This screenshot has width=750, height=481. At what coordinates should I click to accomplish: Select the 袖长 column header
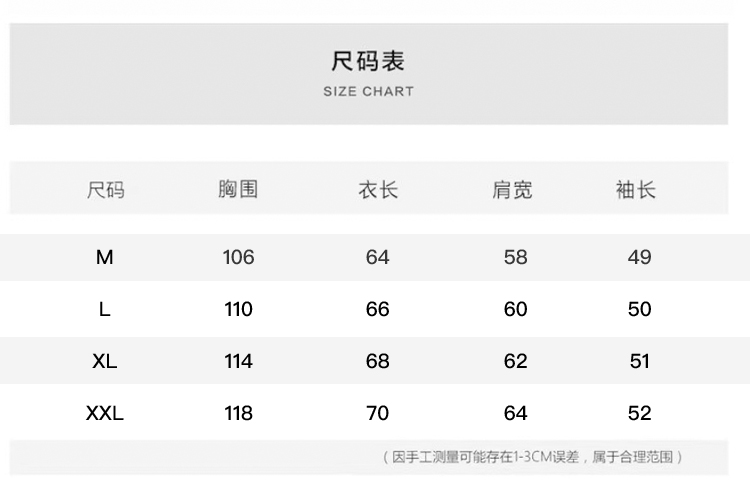click(x=636, y=189)
